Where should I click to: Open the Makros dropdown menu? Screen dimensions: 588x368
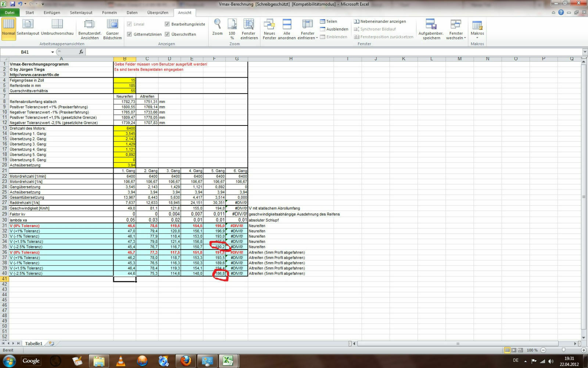(x=477, y=29)
